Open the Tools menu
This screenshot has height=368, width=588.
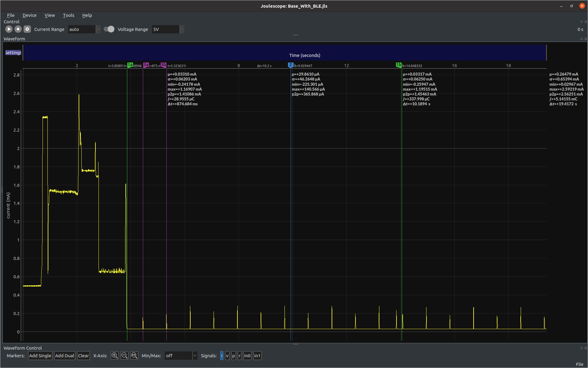68,15
